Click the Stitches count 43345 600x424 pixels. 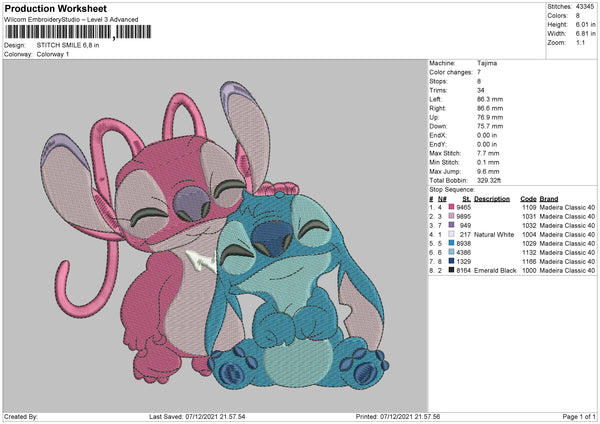[x=585, y=7]
